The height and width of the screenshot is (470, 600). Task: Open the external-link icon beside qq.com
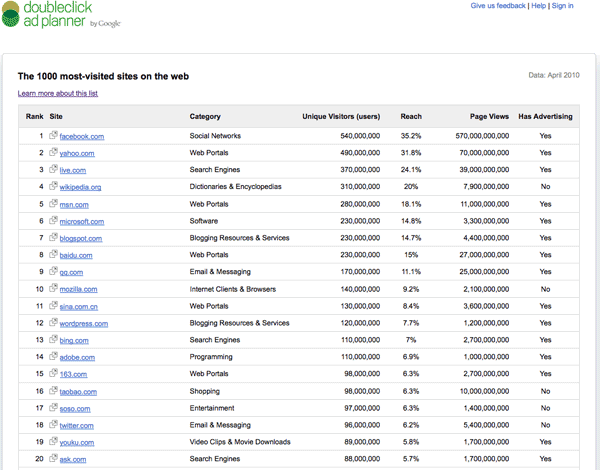tap(53, 271)
